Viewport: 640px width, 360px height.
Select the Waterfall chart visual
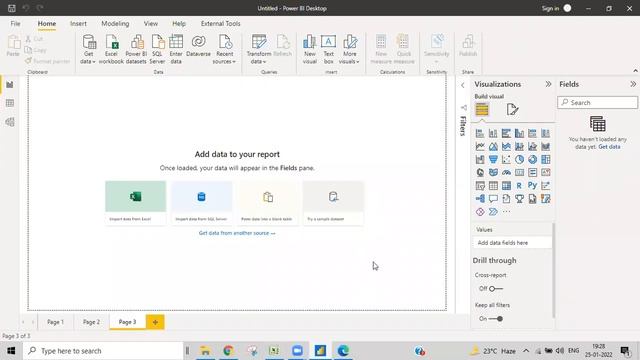[480, 160]
